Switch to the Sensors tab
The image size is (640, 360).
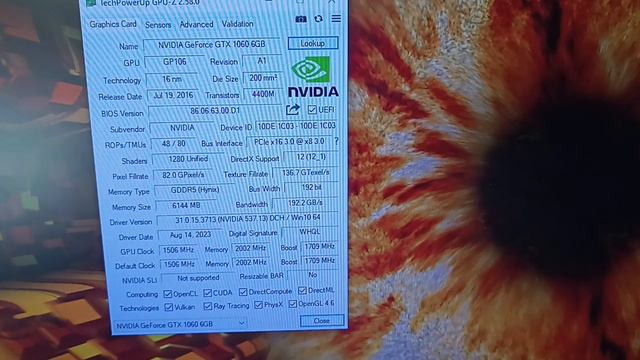(x=158, y=25)
